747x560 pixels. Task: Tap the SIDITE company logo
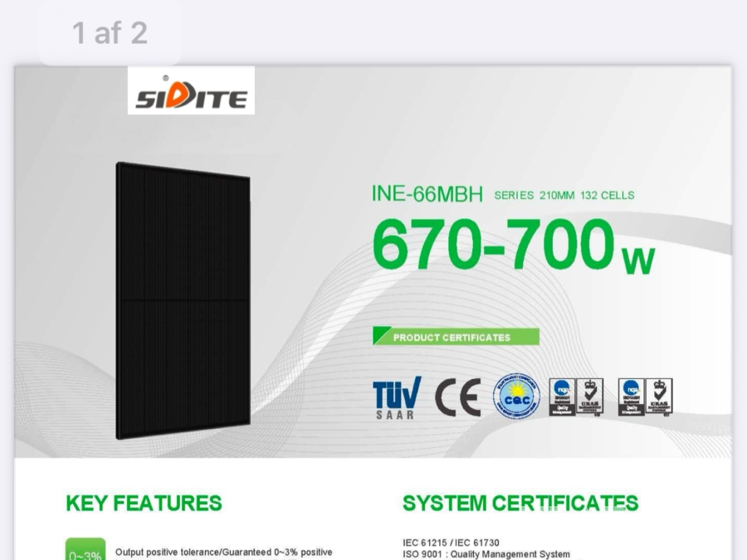pos(191,91)
